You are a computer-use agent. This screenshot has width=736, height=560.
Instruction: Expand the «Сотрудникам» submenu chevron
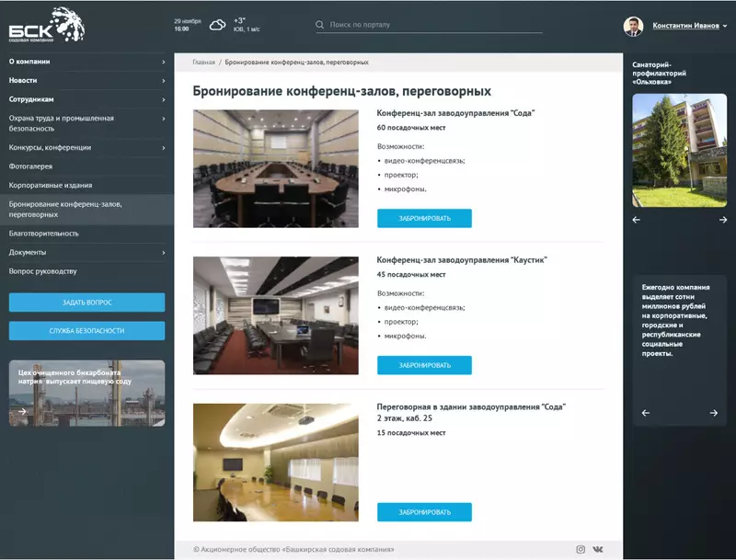pos(164,99)
